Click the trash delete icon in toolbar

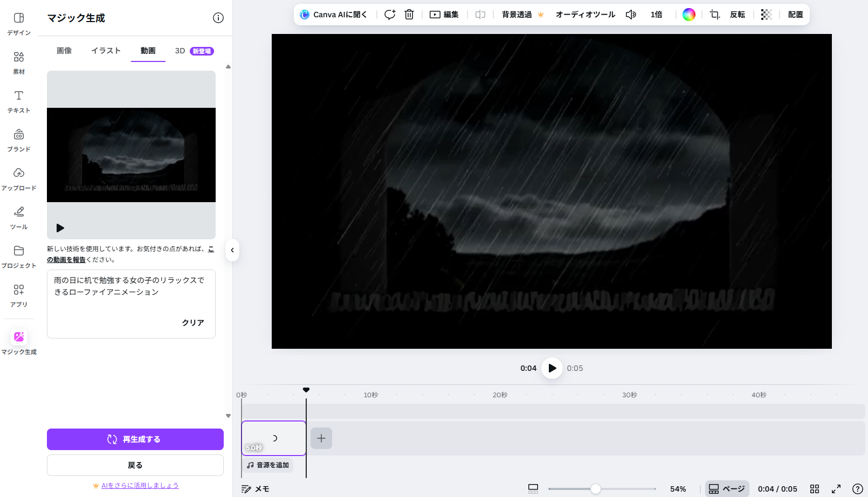409,15
